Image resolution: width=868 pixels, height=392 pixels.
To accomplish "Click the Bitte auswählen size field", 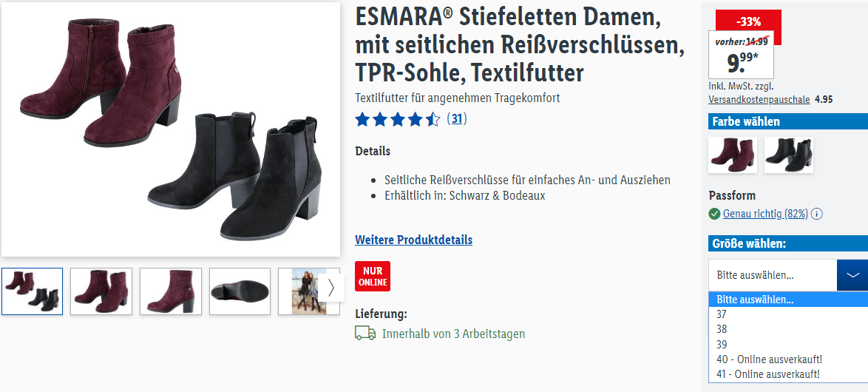I will coord(773,275).
